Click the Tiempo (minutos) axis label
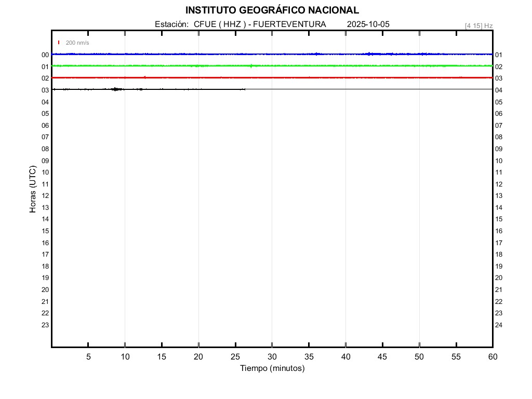Viewport: 532px width, 399px height. pyautogui.click(x=272, y=368)
